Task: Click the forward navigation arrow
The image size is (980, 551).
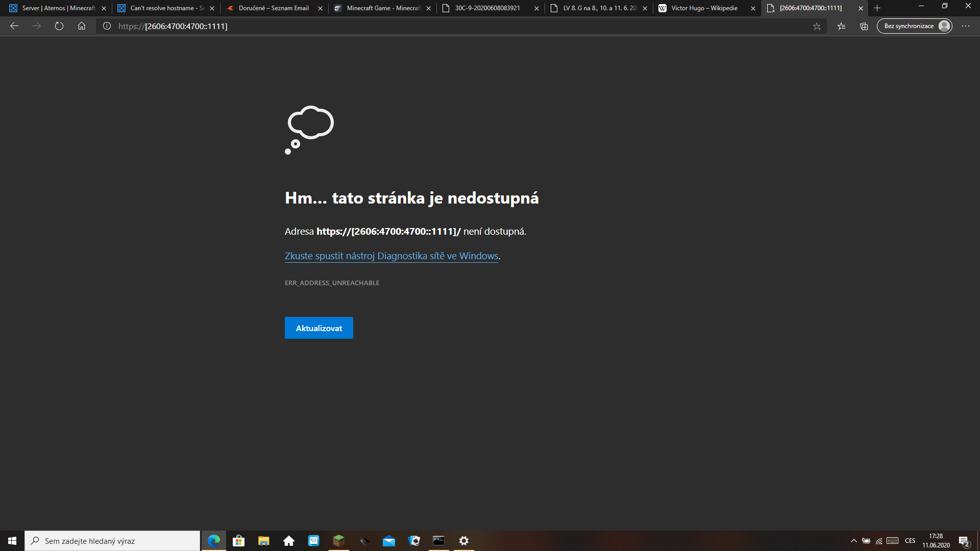Action: coord(37,26)
